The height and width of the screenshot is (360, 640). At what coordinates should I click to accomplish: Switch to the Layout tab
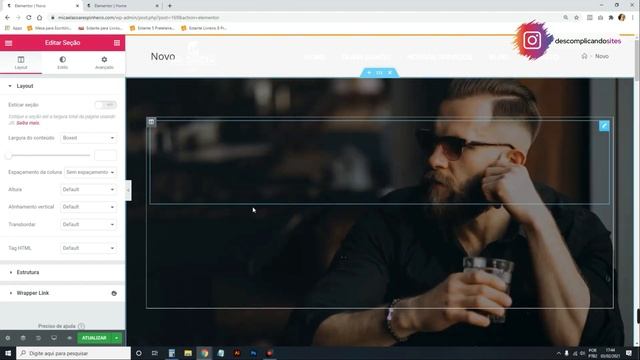21,62
